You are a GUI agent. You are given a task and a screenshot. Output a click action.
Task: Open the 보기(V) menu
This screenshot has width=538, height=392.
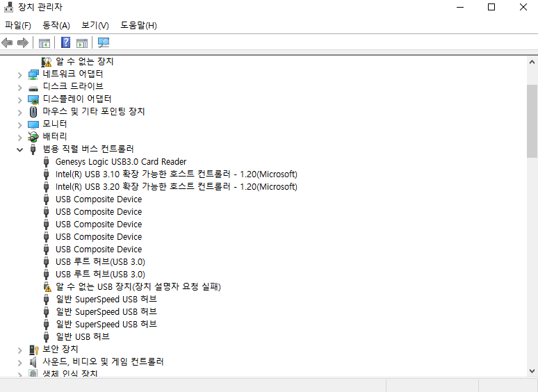pos(95,26)
